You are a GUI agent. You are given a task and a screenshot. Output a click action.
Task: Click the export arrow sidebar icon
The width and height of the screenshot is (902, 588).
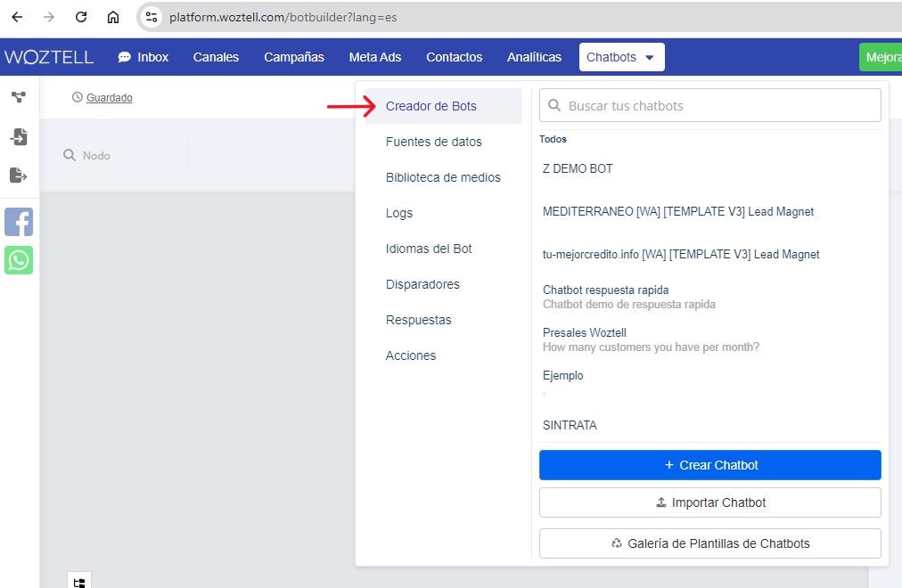tap(19, 176)
